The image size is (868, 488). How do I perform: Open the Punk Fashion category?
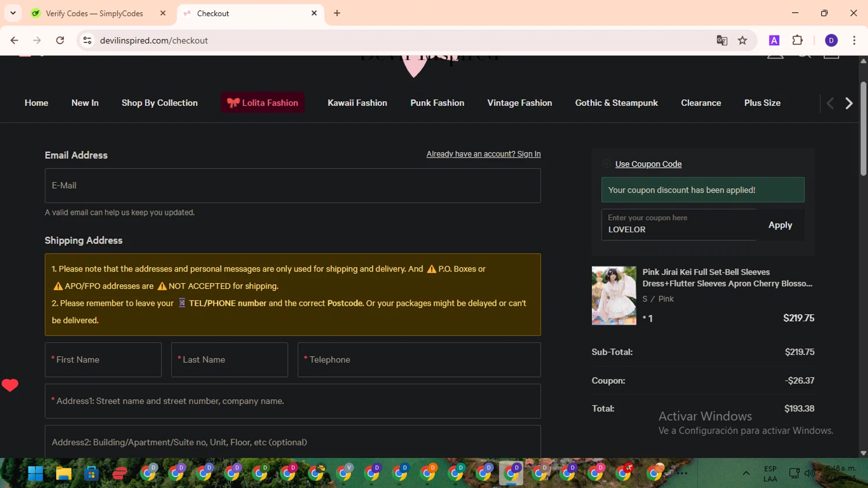[x=437, y=103]
